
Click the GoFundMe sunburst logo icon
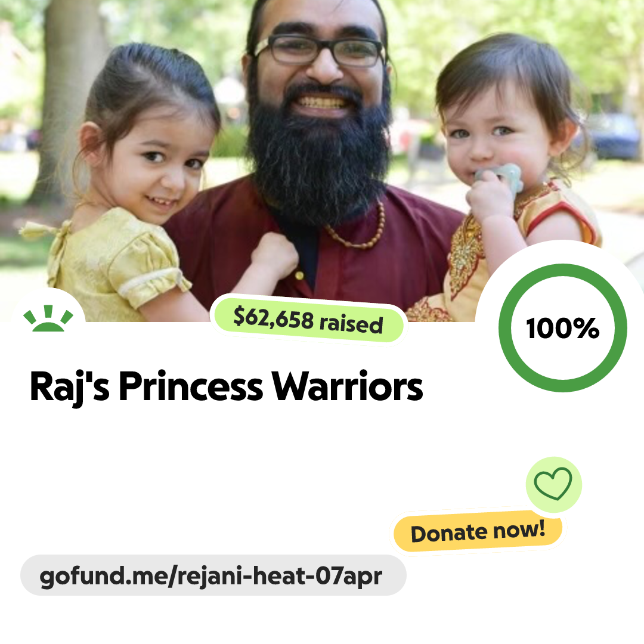(x=48, y=318)
